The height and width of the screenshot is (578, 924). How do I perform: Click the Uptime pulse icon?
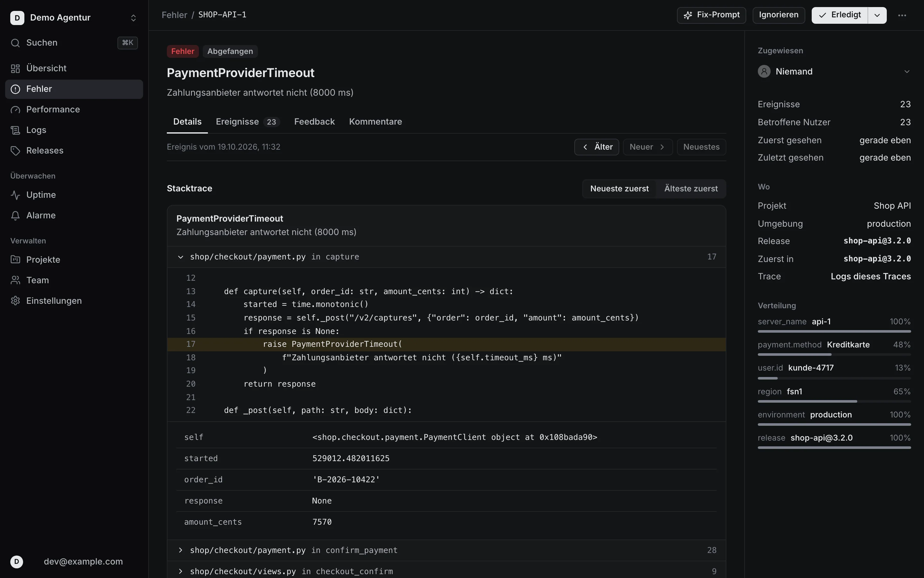[x=15, y=195]
